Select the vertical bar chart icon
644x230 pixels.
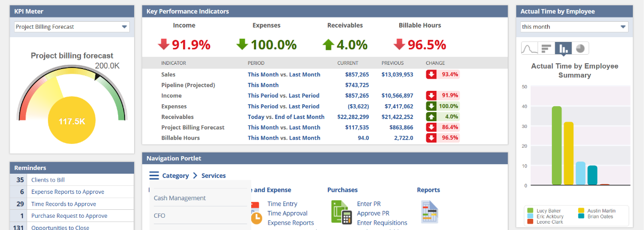coord(563,48)
